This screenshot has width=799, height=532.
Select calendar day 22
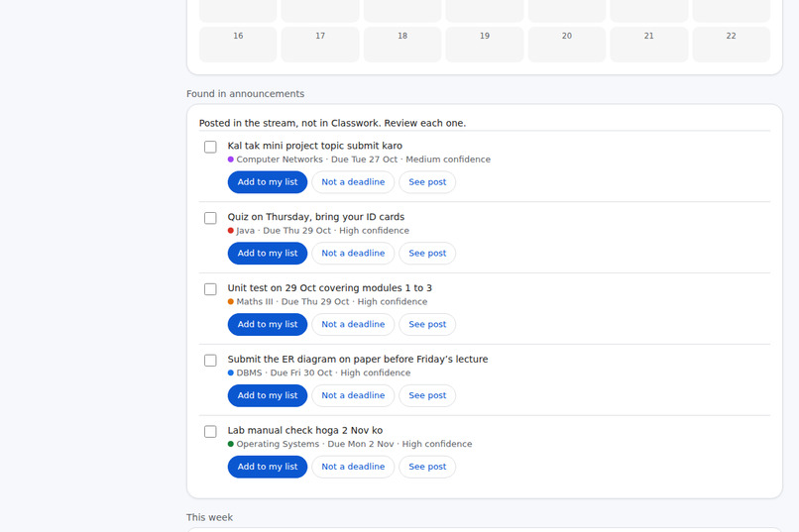732,45
